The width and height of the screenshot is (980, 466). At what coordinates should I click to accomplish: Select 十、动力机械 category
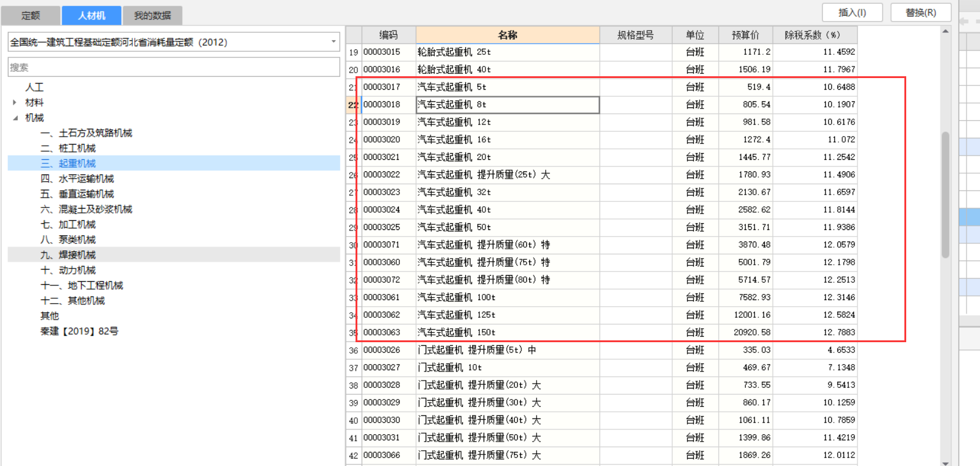(x=68, y=270)
